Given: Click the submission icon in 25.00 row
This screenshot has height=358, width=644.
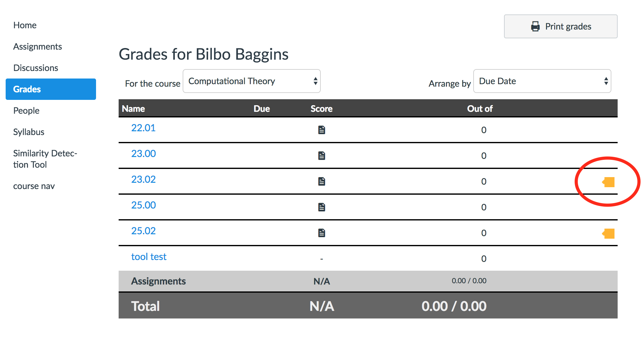Looking at the screenshot, I should 321,207.
